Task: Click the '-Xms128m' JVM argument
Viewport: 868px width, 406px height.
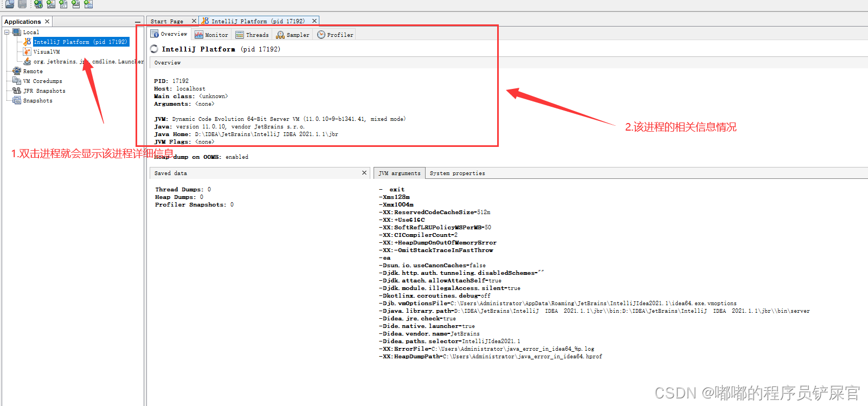Action: point(395,197)
